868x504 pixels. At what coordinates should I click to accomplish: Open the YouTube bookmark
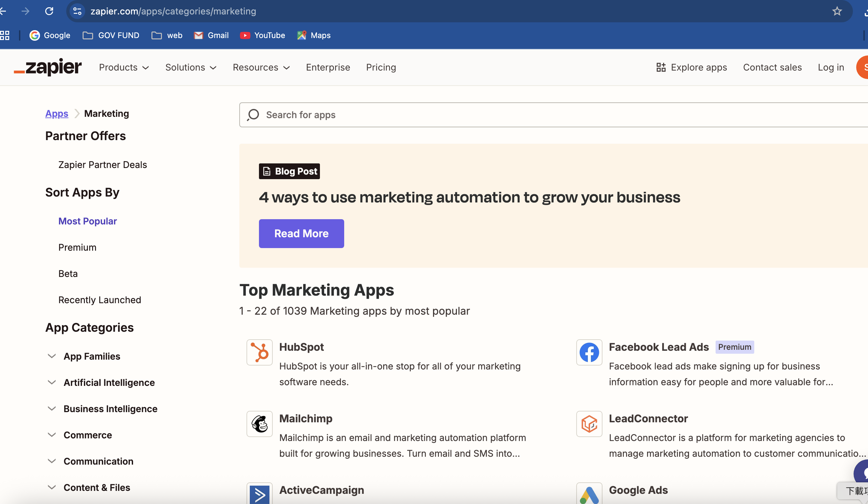263,35
